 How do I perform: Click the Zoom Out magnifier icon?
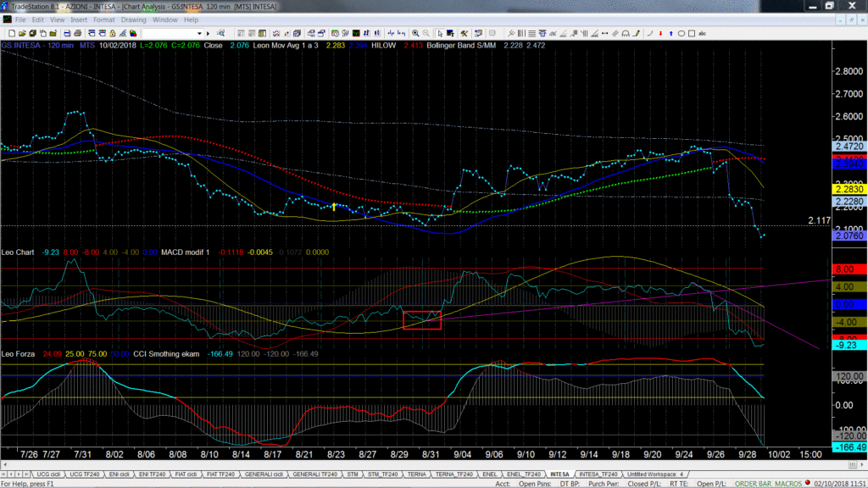click(x=426, y=34)
